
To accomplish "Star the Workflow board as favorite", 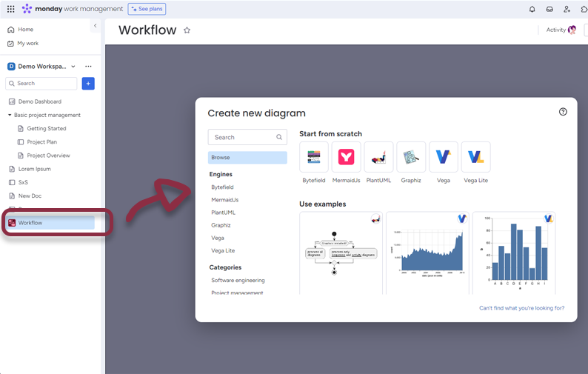I will (187, 30).
